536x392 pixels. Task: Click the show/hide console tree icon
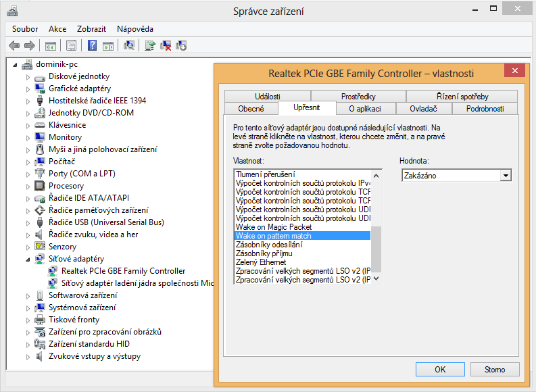[50, 45]
